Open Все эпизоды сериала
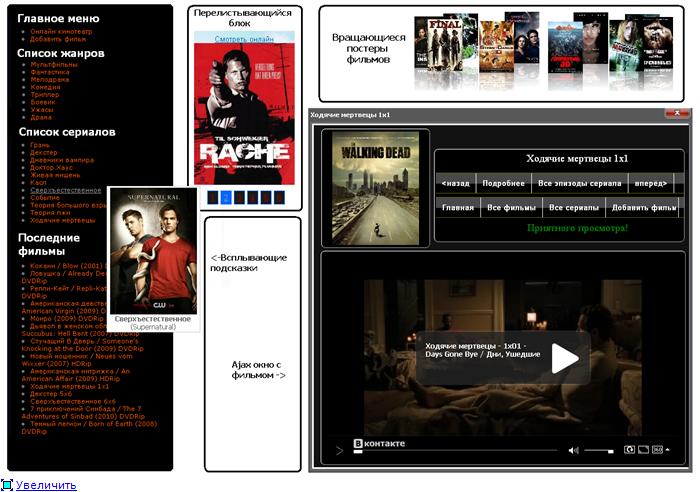The height and width of the screenshot is (492, 700). [579, 183]
